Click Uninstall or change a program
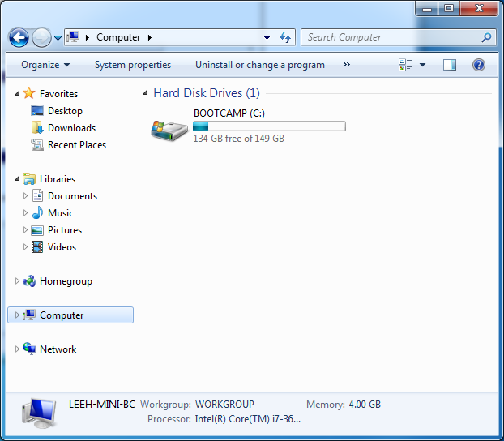The height and width of the screenshot is (441, 504). [x=260, y=65]
